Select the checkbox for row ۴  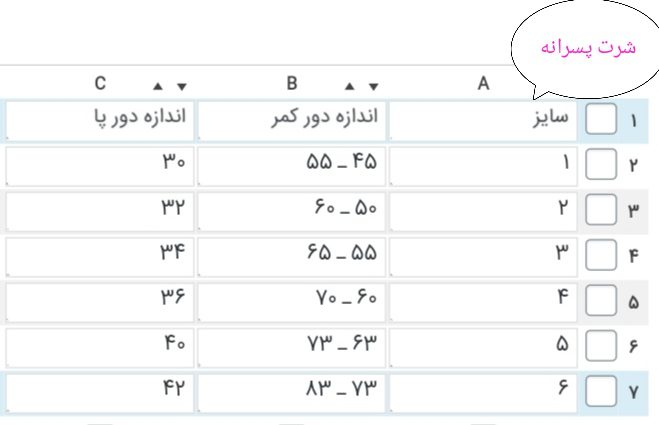click(x=601, y=255)
